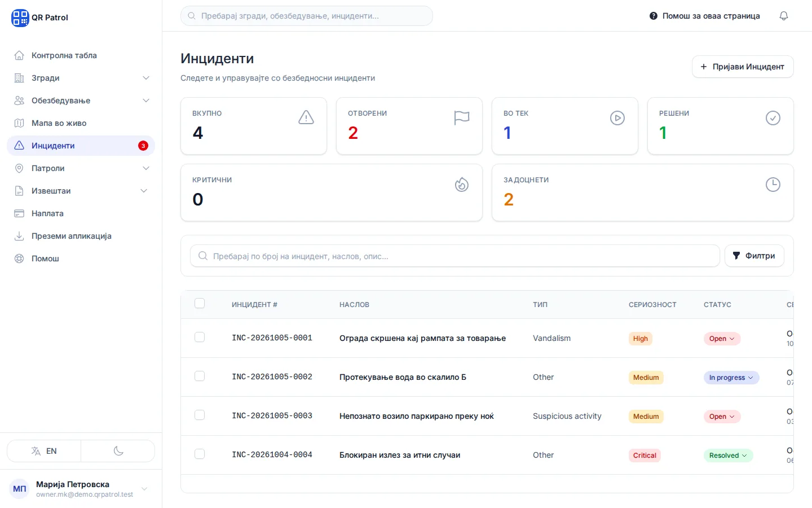Expand the Извештаи sidebar menu
This screenshot has height=508, width=812.
(81, 191)
